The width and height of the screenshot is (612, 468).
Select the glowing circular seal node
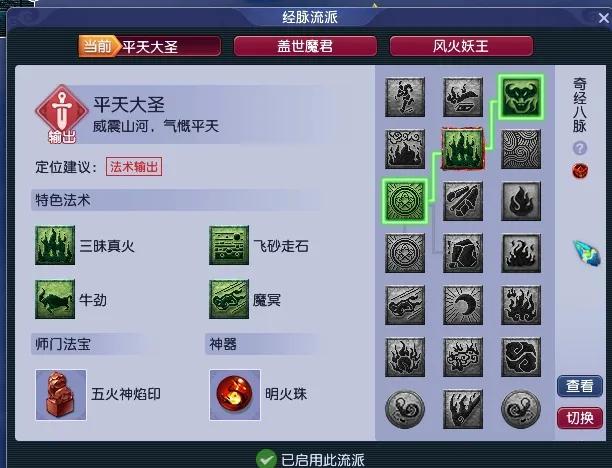[405, 201]
